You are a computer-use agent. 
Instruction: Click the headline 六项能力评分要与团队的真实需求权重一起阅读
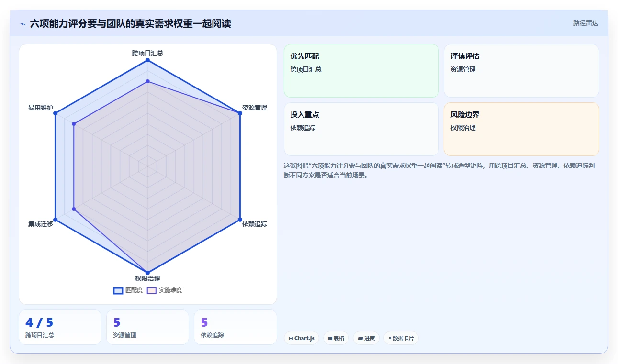[x=131, y=23]
